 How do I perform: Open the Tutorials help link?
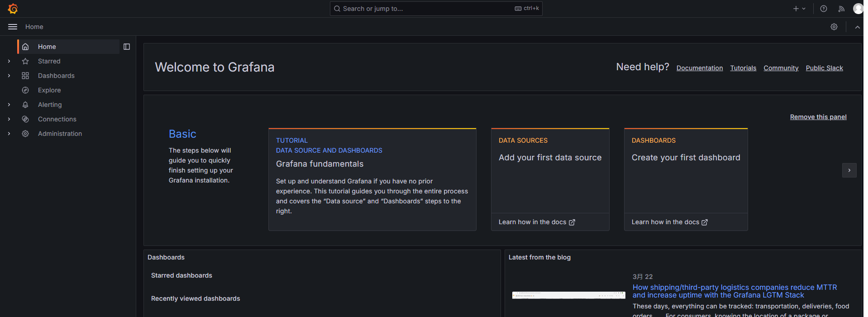(743, 68)
